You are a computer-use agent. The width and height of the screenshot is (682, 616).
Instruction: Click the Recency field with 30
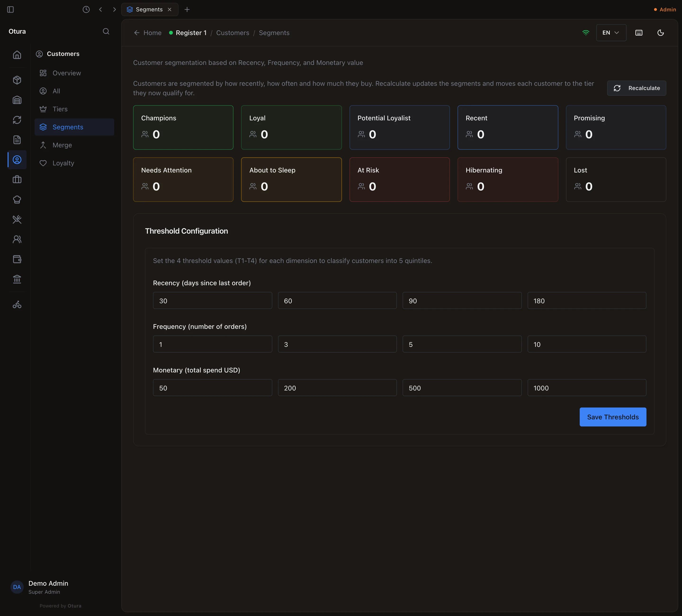(x=212, y=301)
